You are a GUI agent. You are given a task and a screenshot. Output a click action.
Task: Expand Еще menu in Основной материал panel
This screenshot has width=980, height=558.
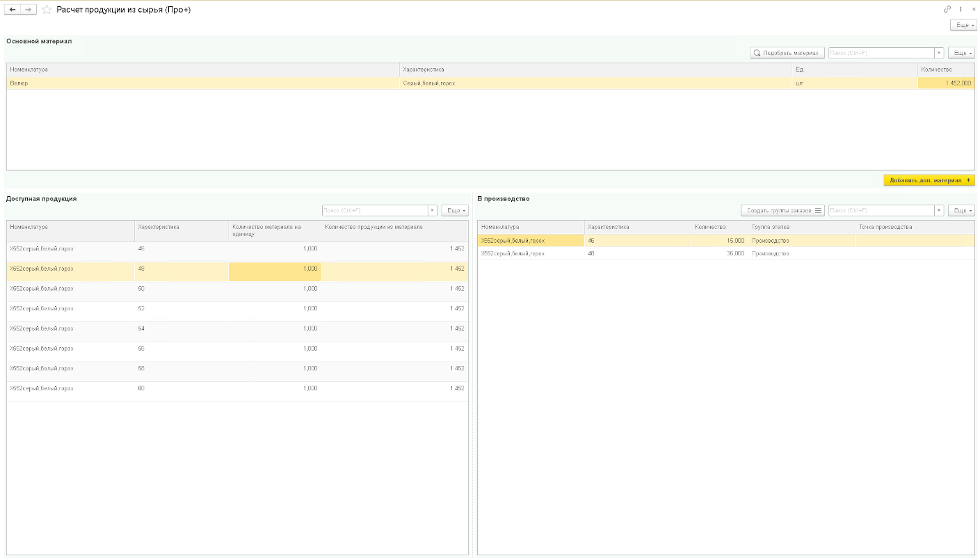[x=961, y=53]
